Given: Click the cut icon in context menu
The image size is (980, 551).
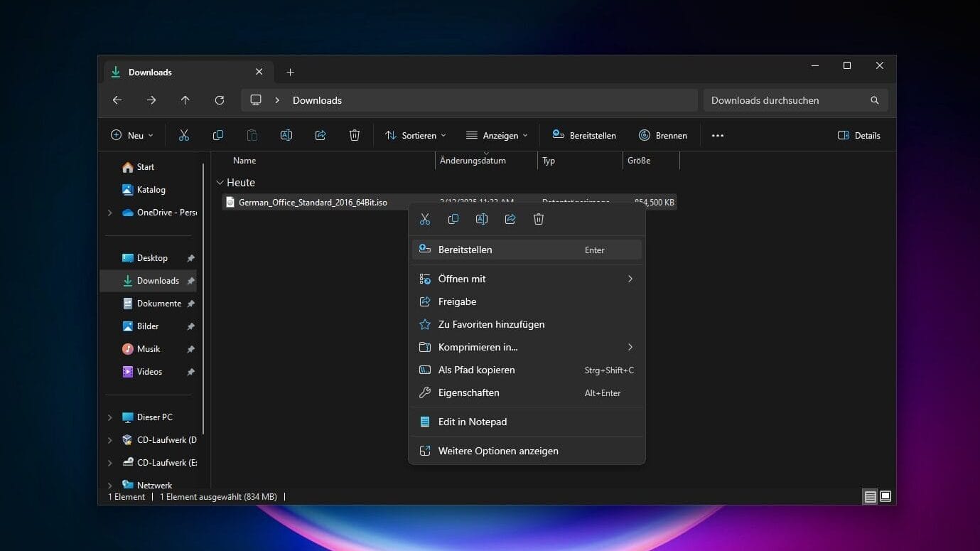Looking at the screenshot, I should click(x=425, y=219).
